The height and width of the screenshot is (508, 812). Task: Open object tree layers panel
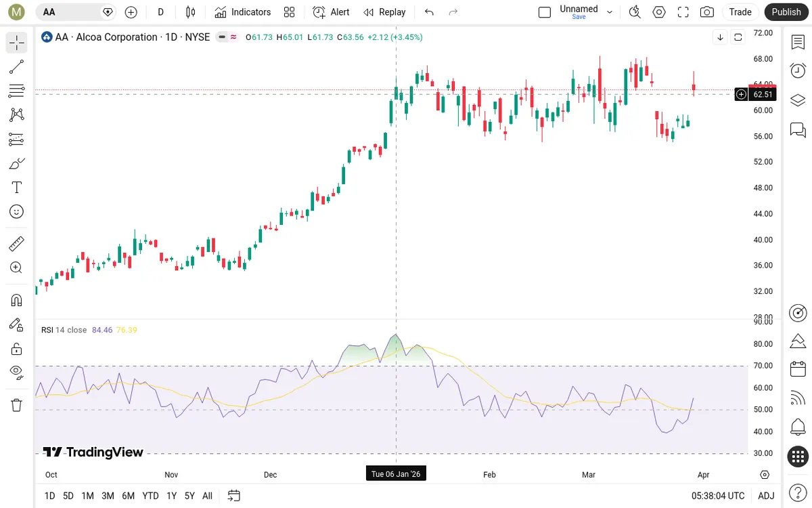798,100
